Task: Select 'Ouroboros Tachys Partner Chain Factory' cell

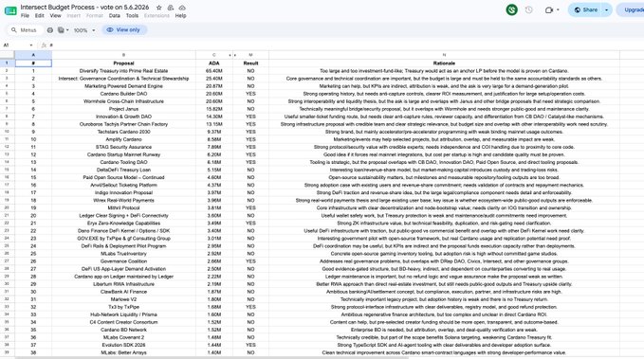Action: tap(123, 124)
